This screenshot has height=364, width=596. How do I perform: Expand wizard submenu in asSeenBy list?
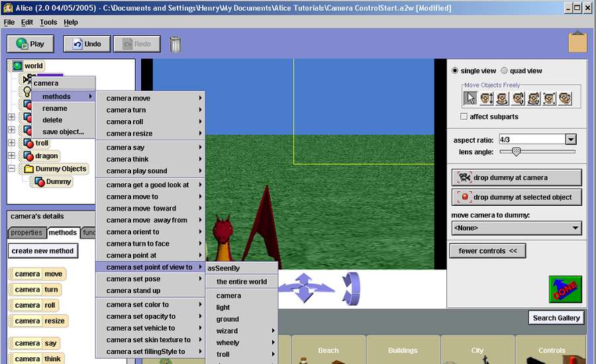(242, 331)
